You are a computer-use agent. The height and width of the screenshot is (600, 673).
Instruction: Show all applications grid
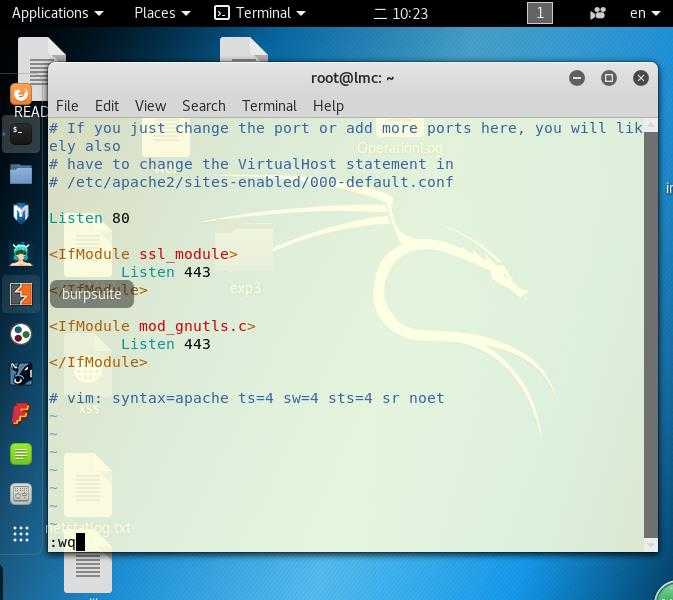pyautogui.click(x=21, y=534)
